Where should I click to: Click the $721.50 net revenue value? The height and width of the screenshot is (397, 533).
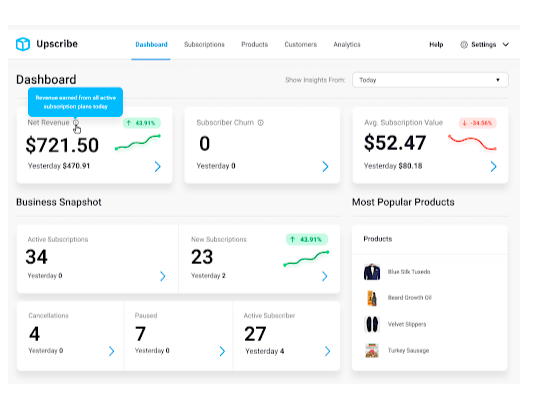coord(62,145)
